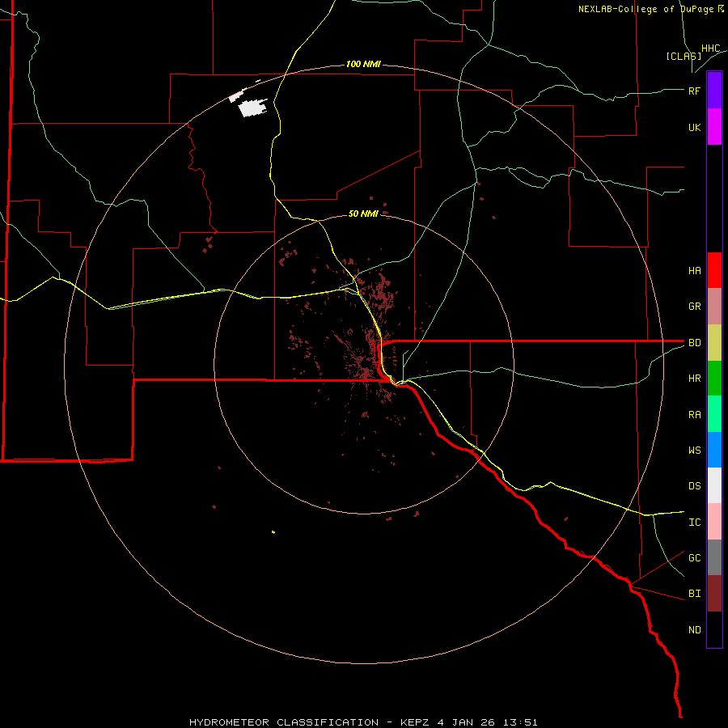Screen dimensions: 728x728
Task: Click the RA legend label
Action: click(694, 414)
